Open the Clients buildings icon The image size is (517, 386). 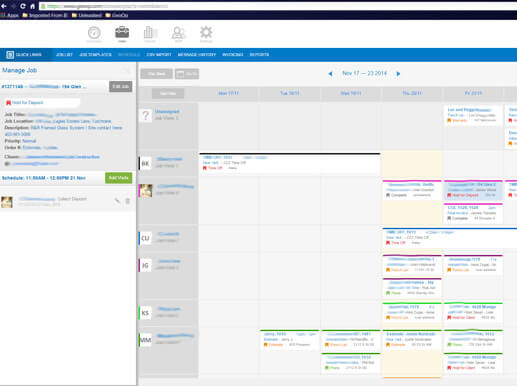coord(150,33)
